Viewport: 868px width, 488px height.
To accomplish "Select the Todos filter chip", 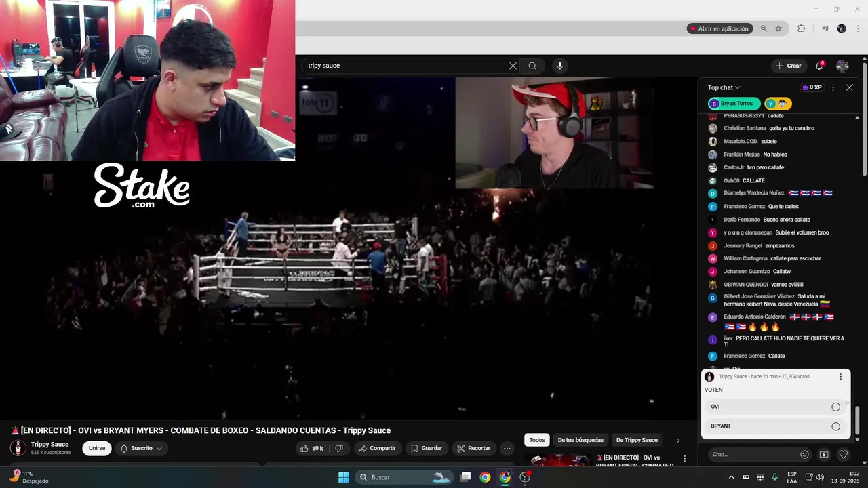I will (537, 440).
